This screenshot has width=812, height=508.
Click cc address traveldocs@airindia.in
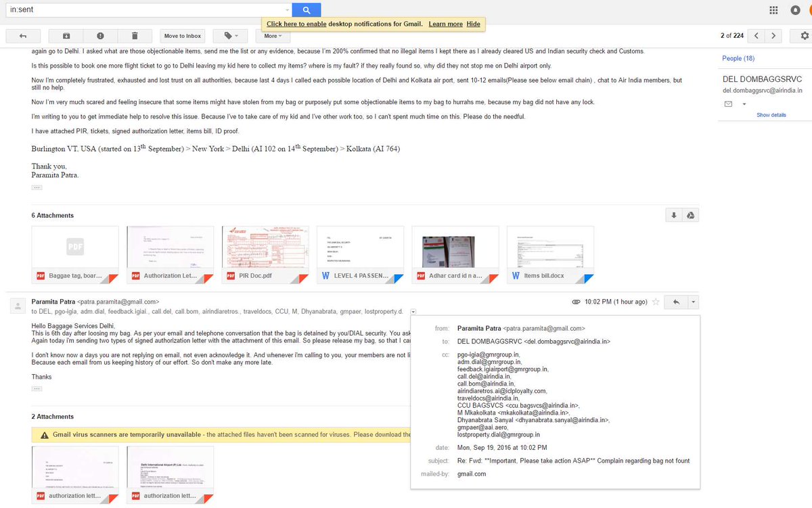[489, 398]
